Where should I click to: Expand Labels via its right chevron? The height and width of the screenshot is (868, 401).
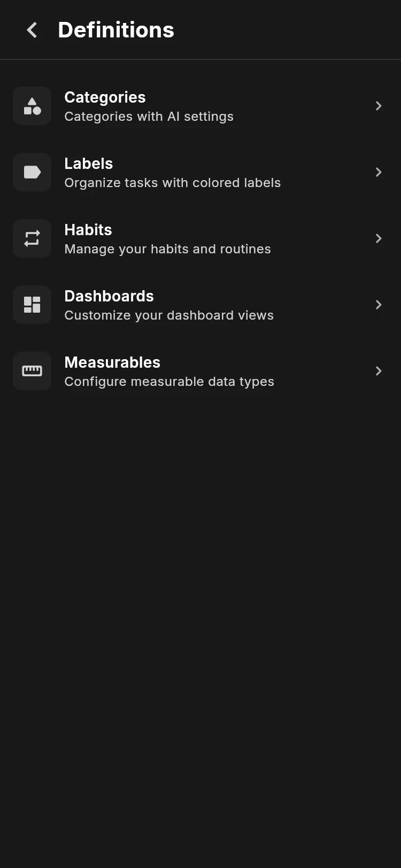coord(379,172)
